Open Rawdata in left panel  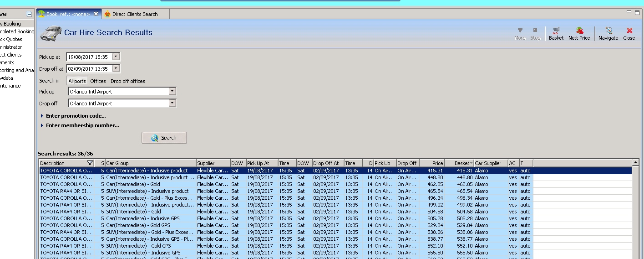pyautogui.click(x=6, y=78)
